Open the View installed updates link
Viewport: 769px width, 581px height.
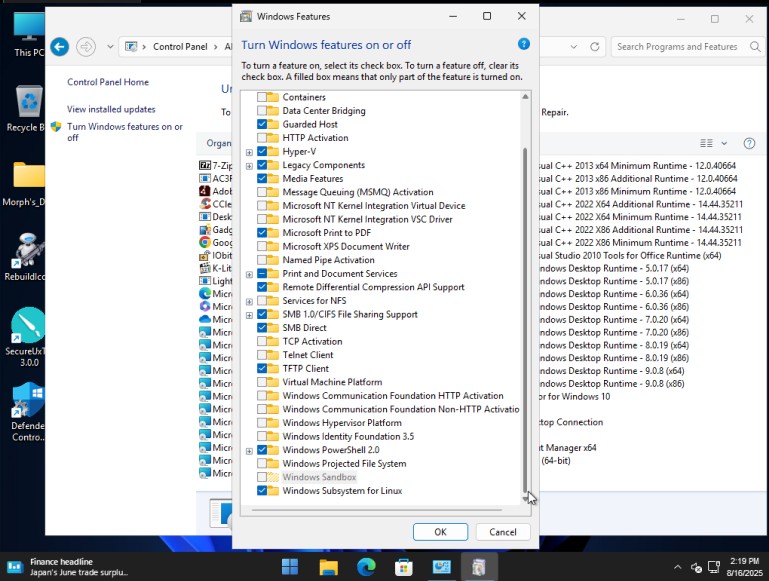pyautogui.click(x=111, y=109)
